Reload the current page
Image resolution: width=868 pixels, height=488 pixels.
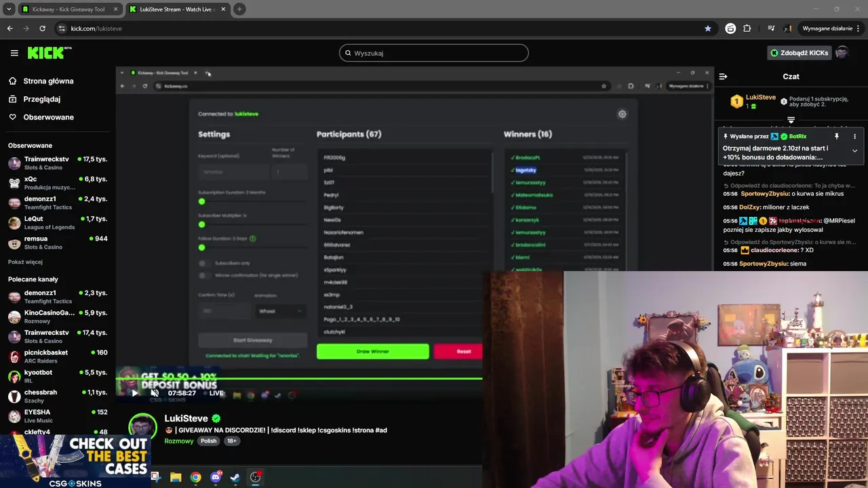coord(42,28)
